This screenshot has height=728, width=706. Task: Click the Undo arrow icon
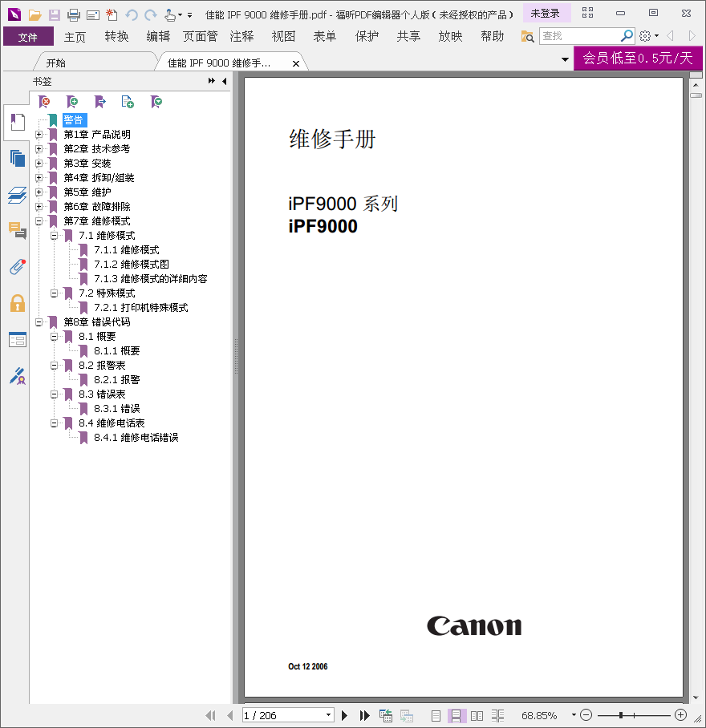pos(132,15)
